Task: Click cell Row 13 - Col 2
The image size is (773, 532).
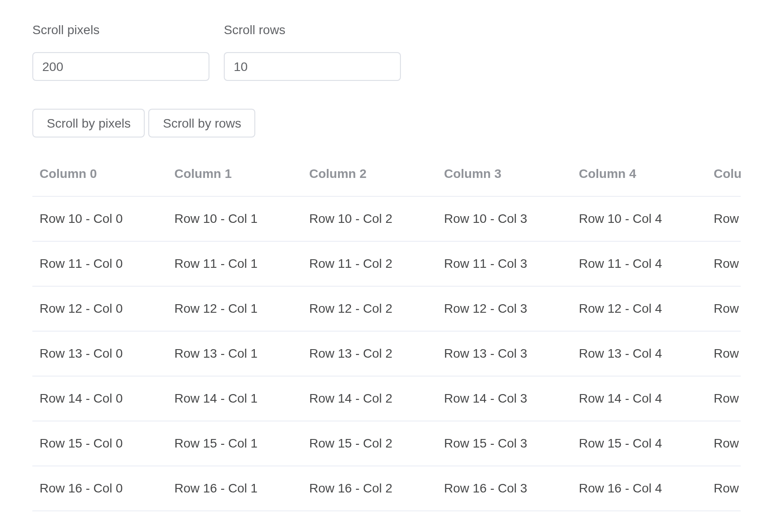Action: 369,354
